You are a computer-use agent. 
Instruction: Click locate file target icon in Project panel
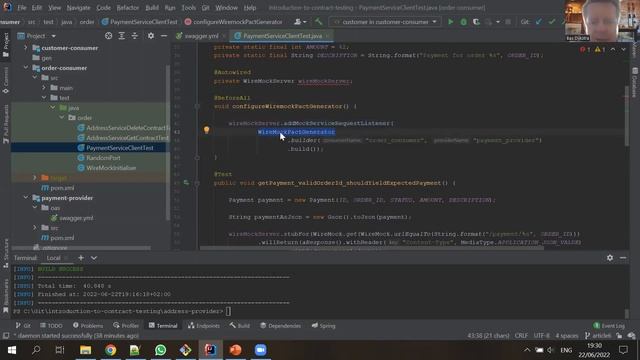pyautogui.click(x=108, y=36)
